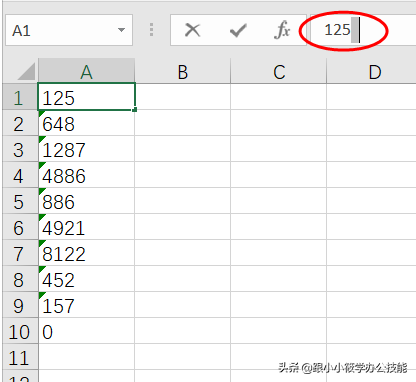Select column B header
The height and width of the screenshot is (382, 416).
click(x=182, y=71)
